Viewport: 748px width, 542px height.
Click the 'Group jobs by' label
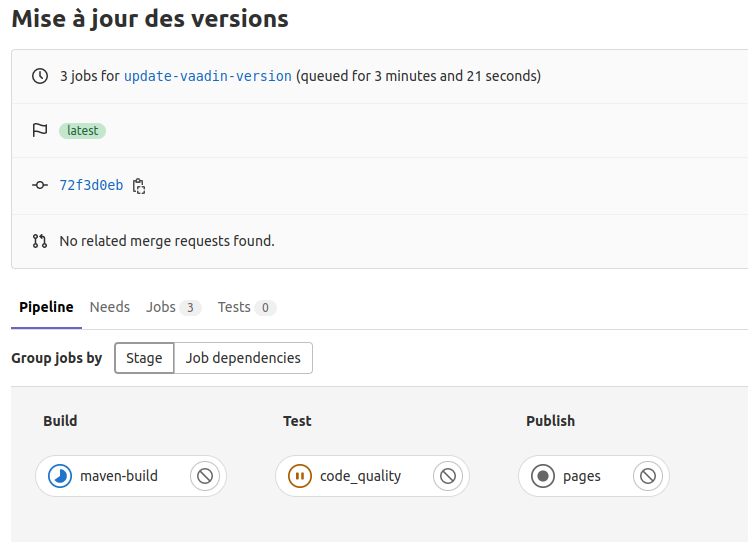57,358
